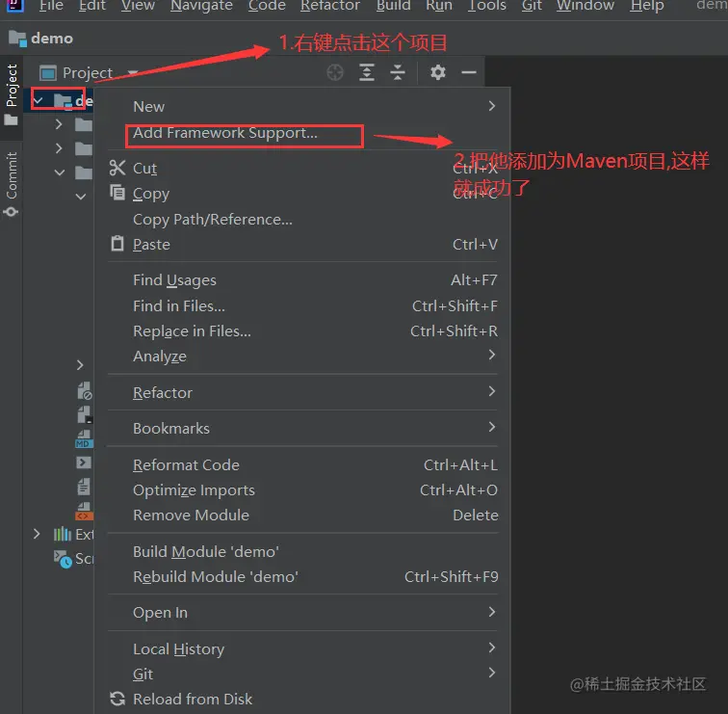Click the IntelliJ application logo icon
Image resolution: width=728 pixels, height=714 pixels.
click(14, 5)
